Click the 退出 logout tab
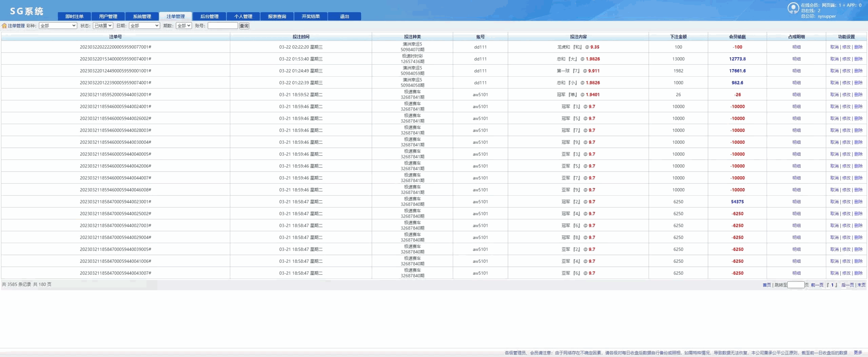The height and width of the screenshot is (357, 868). (344, 16)
